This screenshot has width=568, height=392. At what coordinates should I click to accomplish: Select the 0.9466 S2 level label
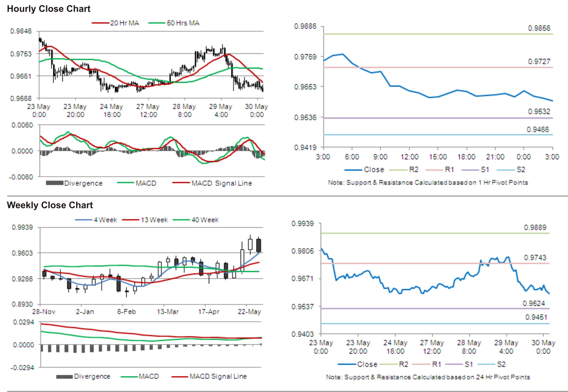(538, 130)
